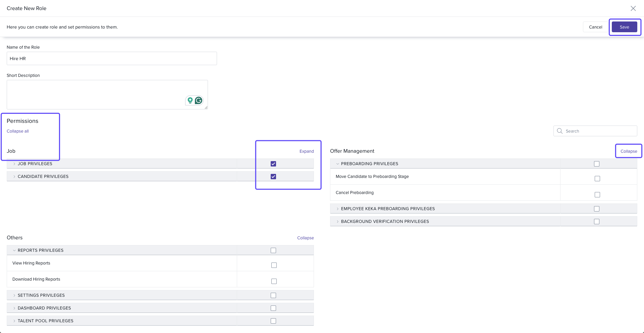Expand Settings Privileges row

14,295
